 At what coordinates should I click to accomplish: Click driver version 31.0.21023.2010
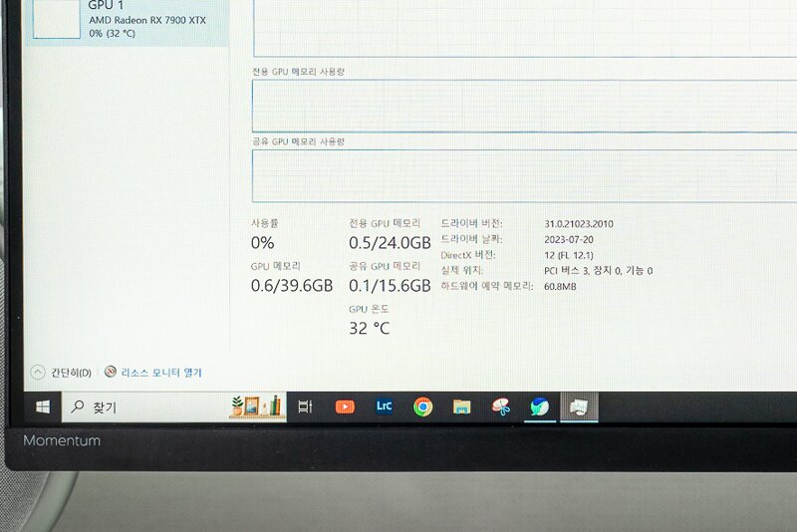[x=579, y=224]
